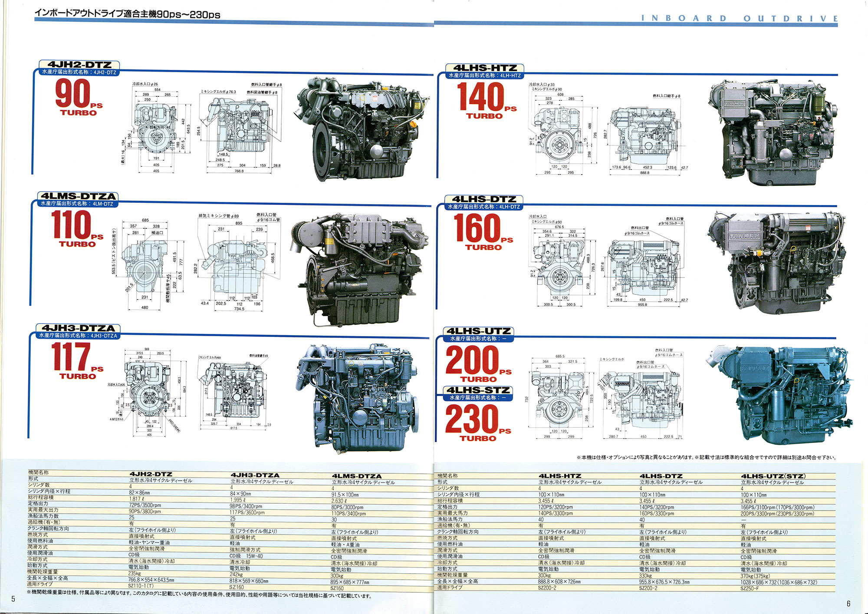Click the 4JH2-DTZ side-view dimension drawing
This screenshot has height=614, width=868.
(241, 128)
